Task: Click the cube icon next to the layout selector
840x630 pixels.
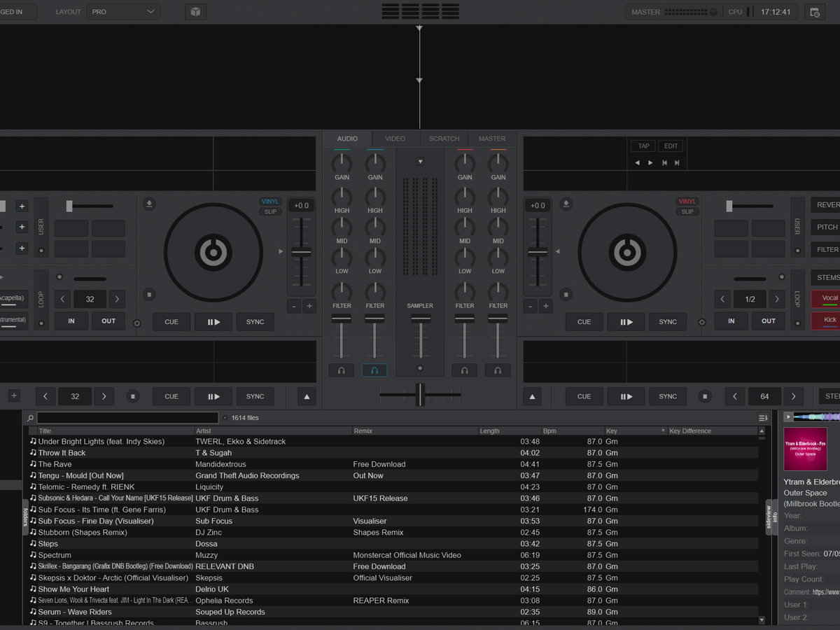Action: click(x=195, y=12)
